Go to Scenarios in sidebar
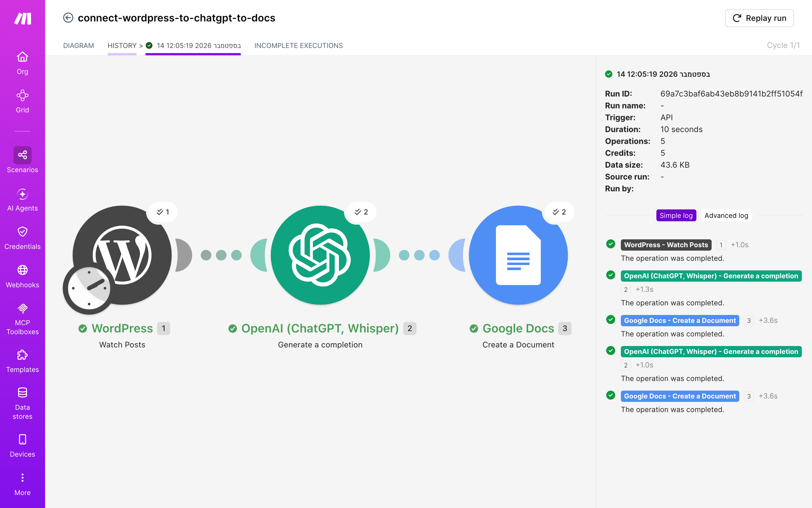Screen dimensions: 812x508 pos(23,160)
